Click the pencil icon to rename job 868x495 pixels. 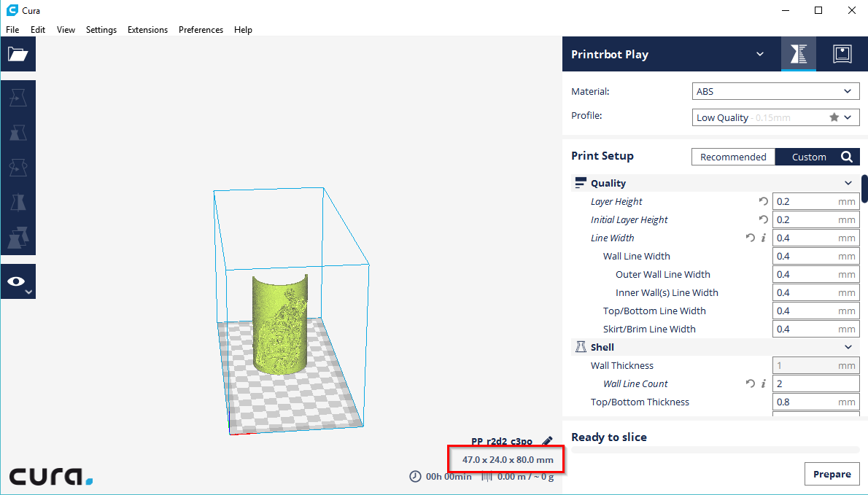(547, 441)
